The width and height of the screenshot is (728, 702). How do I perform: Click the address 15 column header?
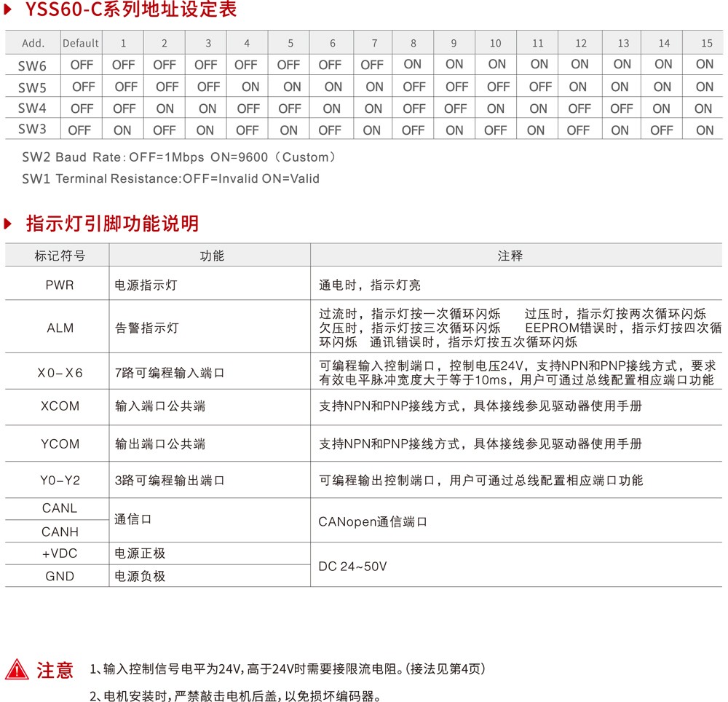click(x=706, y=43)
